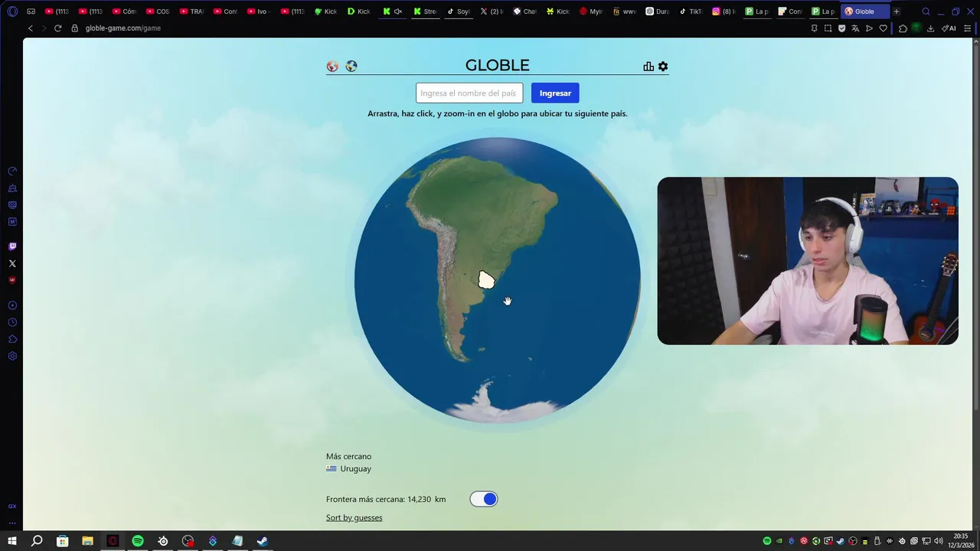Viewport: 980px width, 551px height.
Task: Switch to the TikTok tab
Action: pos(691,11)
